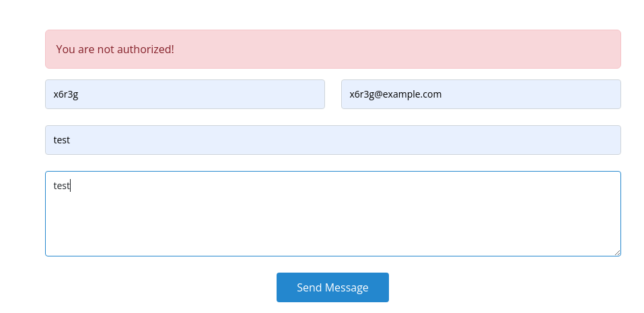
Task: Click inside the message textarea
Action: click(332, 213)
